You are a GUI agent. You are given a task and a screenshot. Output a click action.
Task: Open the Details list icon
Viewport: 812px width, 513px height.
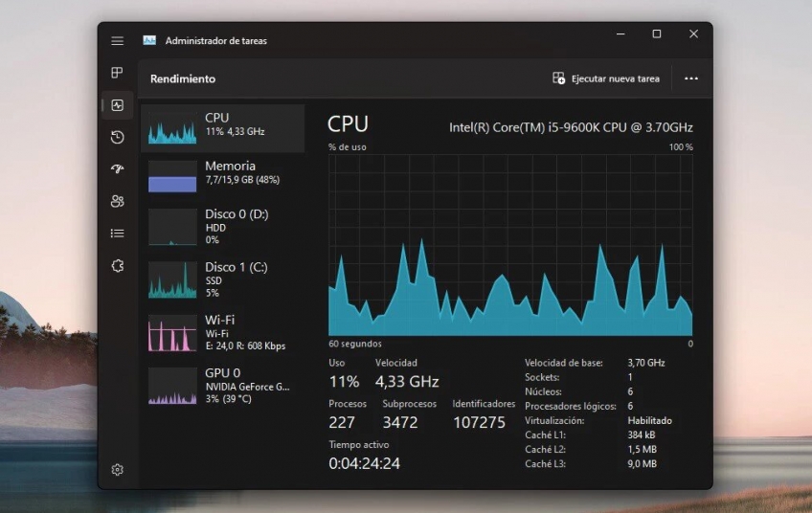[117, 233]
